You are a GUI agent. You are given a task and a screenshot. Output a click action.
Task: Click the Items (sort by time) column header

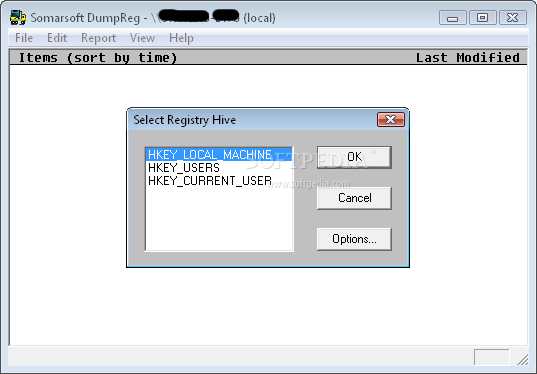98,58
